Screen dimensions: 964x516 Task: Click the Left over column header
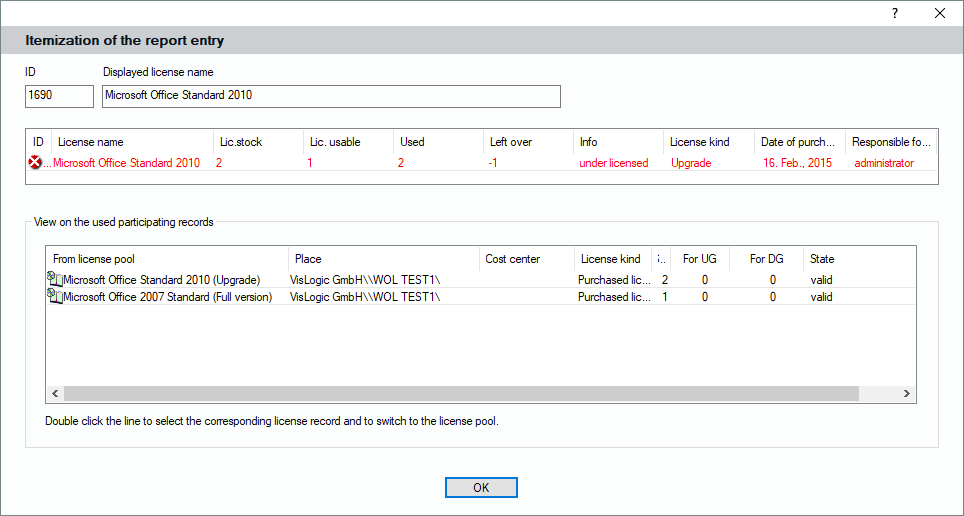(527, 142)
